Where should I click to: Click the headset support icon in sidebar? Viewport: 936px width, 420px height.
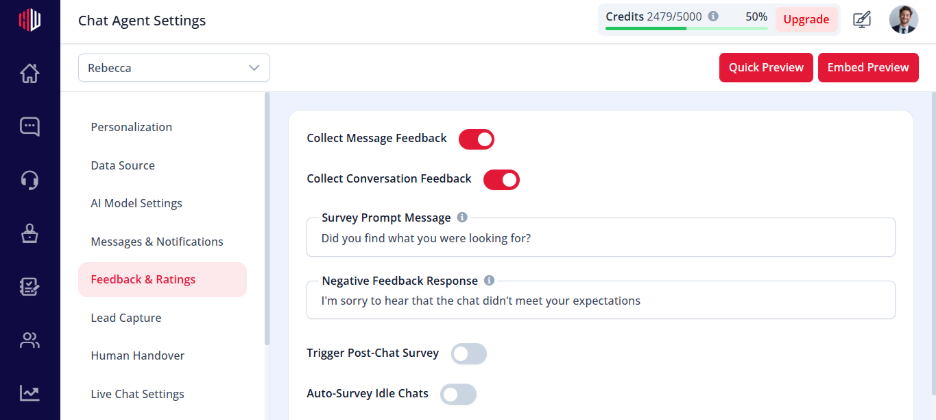tap(29, 180)
